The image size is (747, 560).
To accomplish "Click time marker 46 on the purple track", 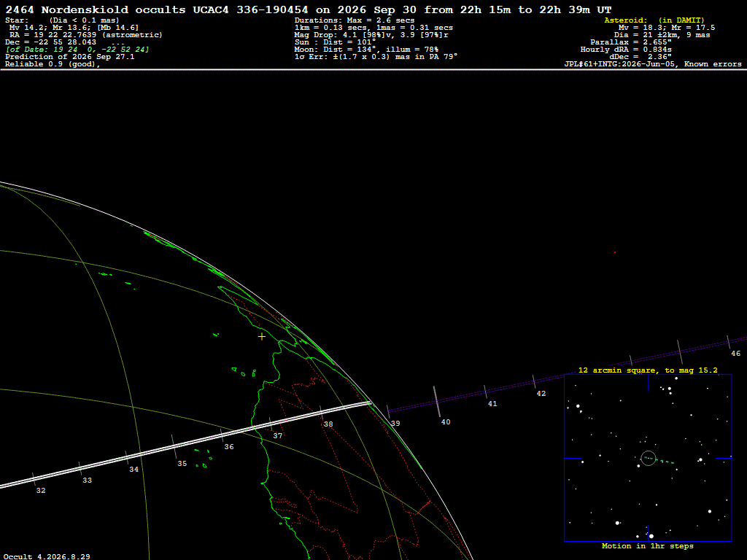I will coord(735,354).
